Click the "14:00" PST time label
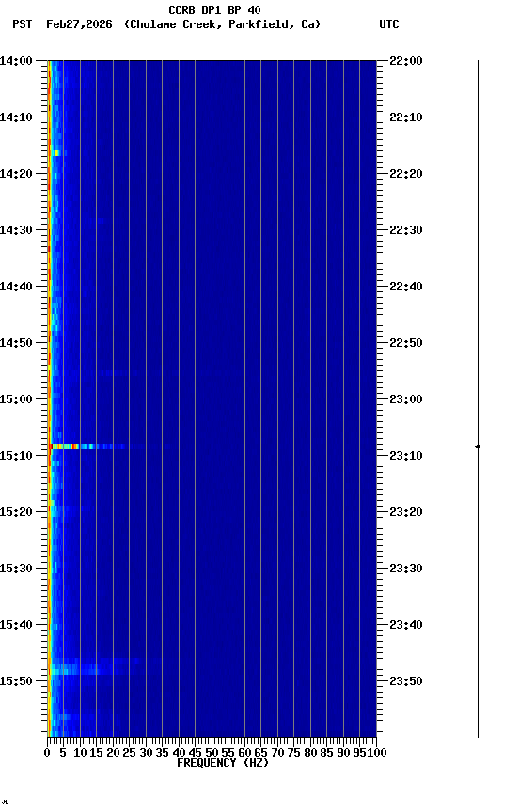The width and height of the screenshot is (519, 812). click(x=16, y=61)
